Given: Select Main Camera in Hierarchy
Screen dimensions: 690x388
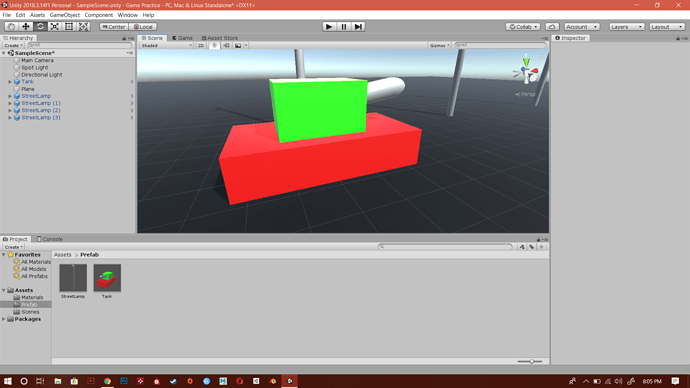Looking at the screenshot, I should tap(37, 60).
